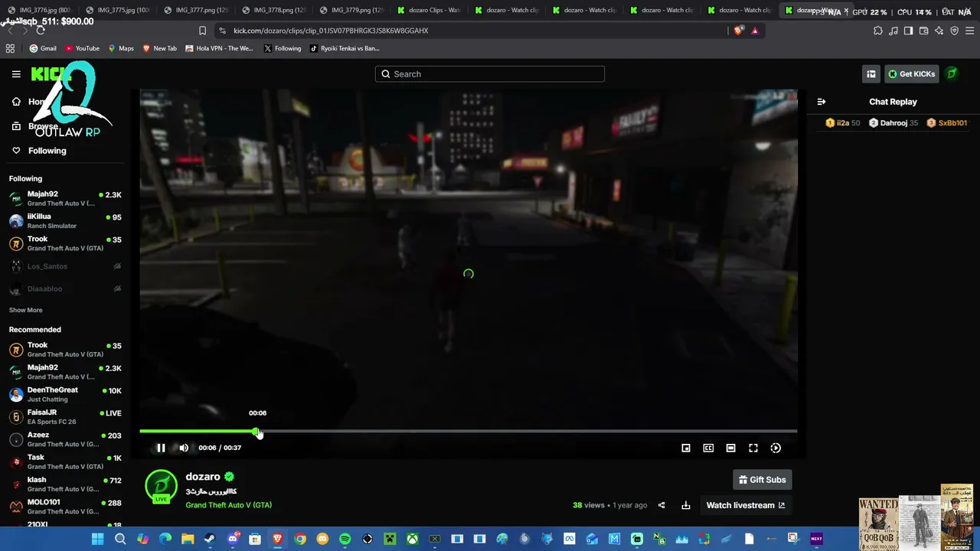This screenshot has height=551, width=980.
Task: Open Majah92 in Following list
Action: point(65,199)
